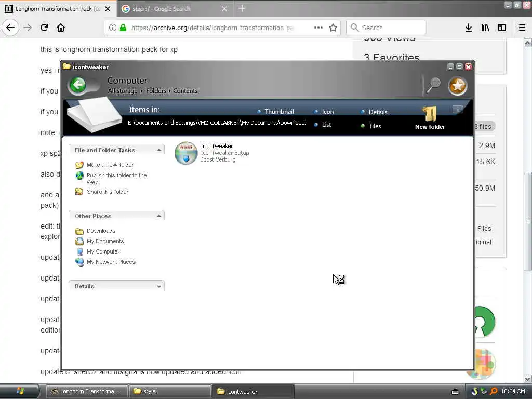
Task: Click the Firefox Search box
Action: (386, 28)
